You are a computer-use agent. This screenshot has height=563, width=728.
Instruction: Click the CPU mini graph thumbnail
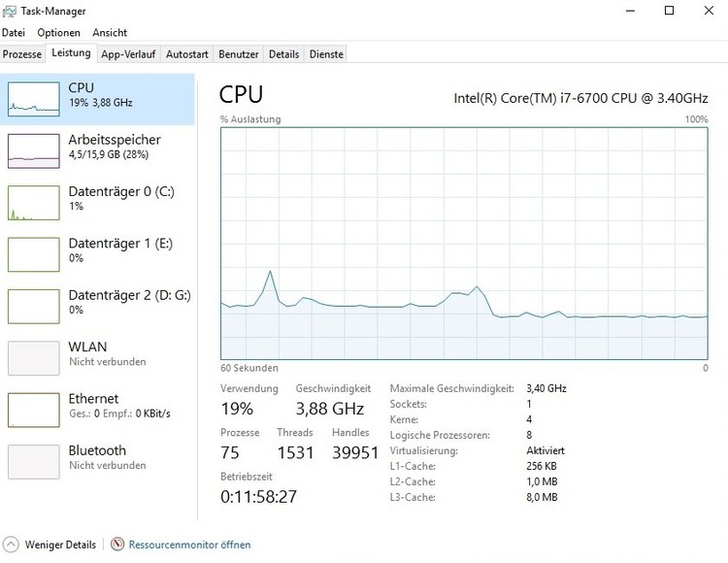point(34,99)
